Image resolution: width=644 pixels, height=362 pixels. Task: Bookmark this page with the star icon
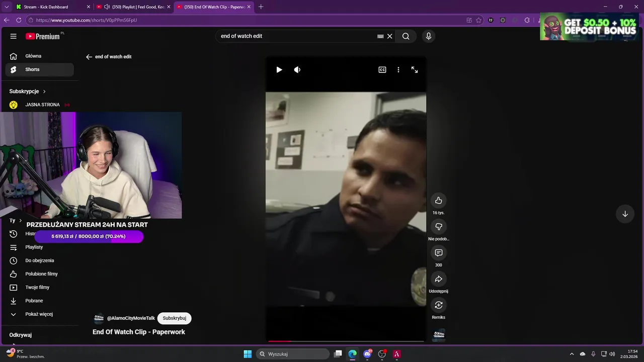478,20
